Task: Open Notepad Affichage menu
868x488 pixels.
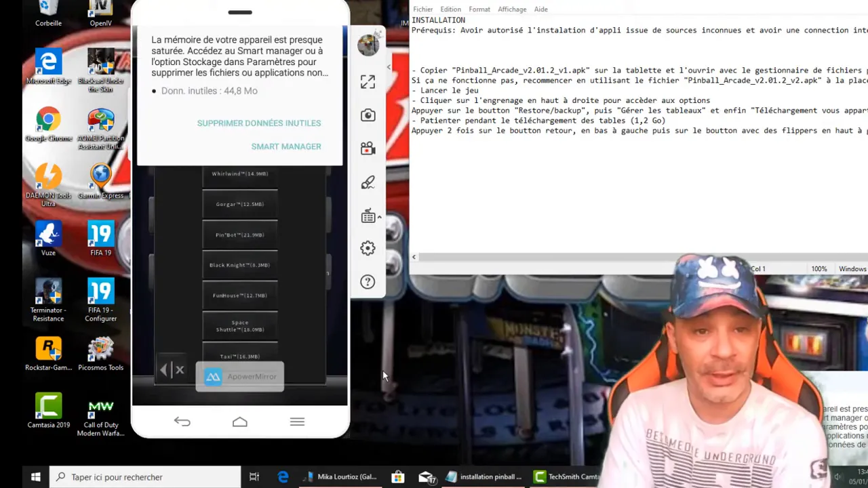Action: pos(512,9)
